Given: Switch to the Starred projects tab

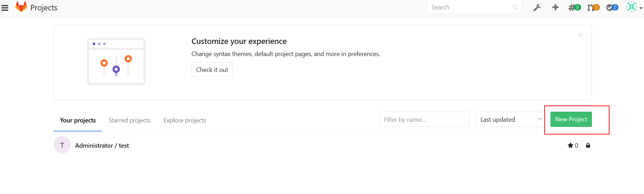Looking at the screenshot, I should coord(129,120).
